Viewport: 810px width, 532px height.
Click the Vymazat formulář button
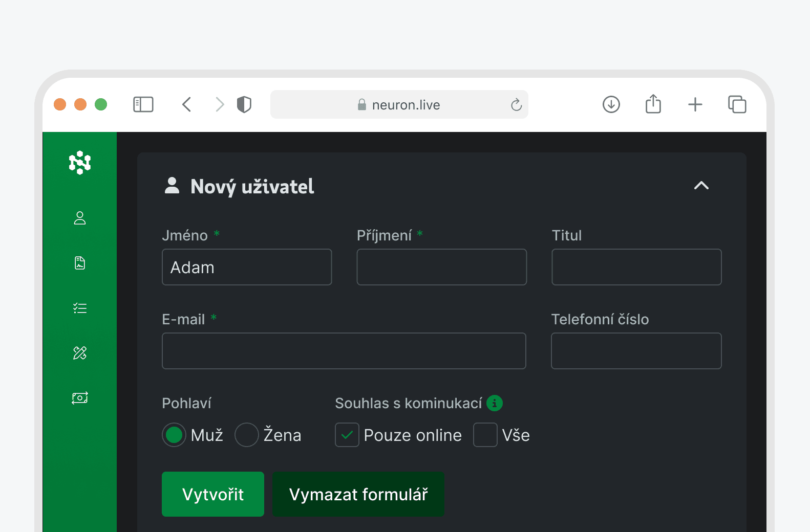click(358, 494)
